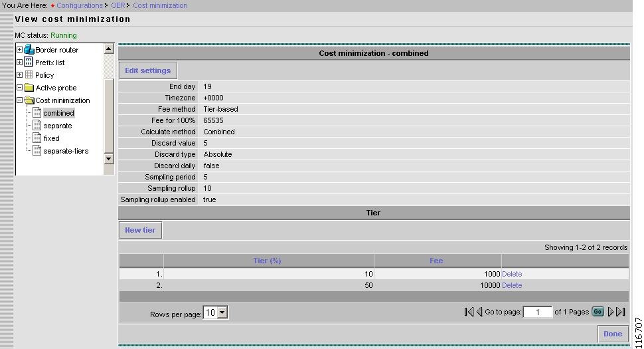This screenshot has height=349, width=644.
Task: Collapse the Active probe tree node
Action: point(19,88)
